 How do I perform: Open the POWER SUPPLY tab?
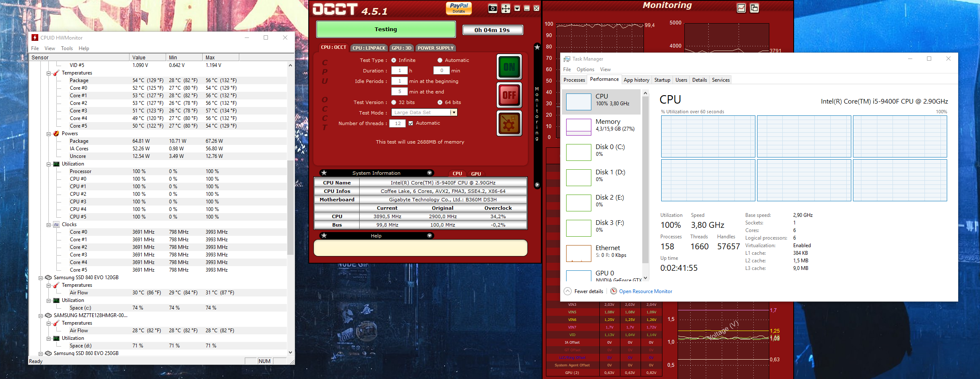pos(436,48)
